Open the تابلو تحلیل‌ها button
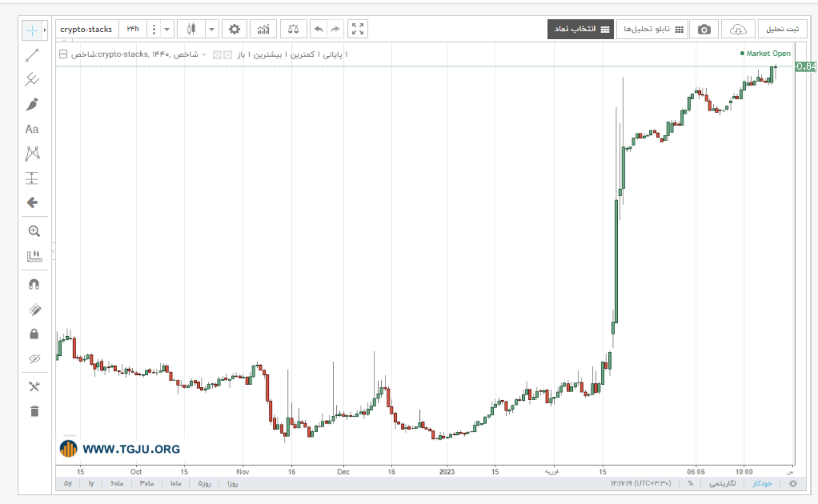The height and width of the screenshot is (504, 818). point(653,29)
